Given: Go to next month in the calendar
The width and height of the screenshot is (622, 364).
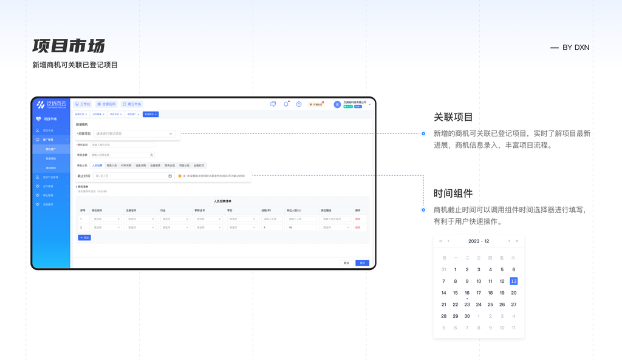Looking at the screenshot, I should coord(509,241).
